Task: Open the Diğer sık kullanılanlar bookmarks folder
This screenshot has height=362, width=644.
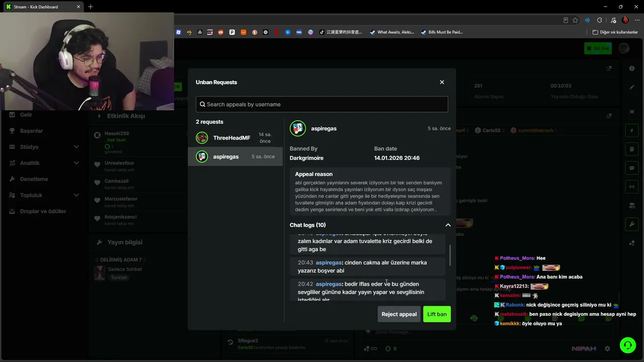Action: point(615,32)
